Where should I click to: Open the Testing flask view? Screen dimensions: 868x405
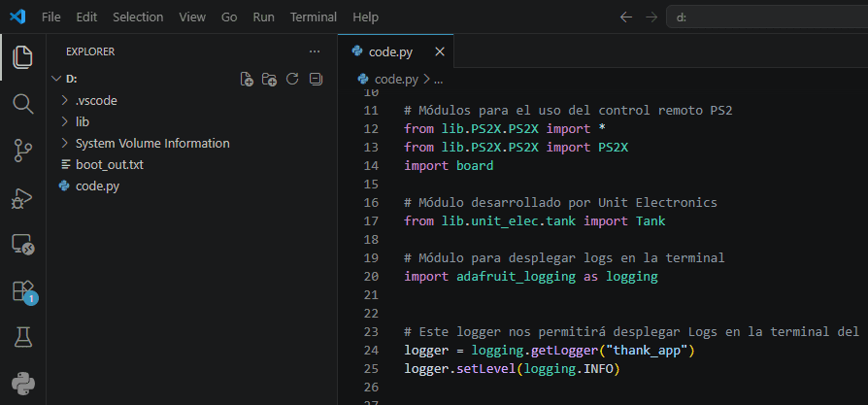(x=22, y=337)
